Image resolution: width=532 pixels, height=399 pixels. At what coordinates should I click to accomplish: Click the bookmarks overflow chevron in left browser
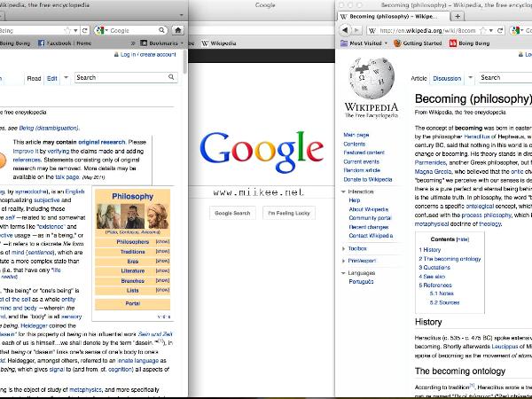click(x=133, y=43)
